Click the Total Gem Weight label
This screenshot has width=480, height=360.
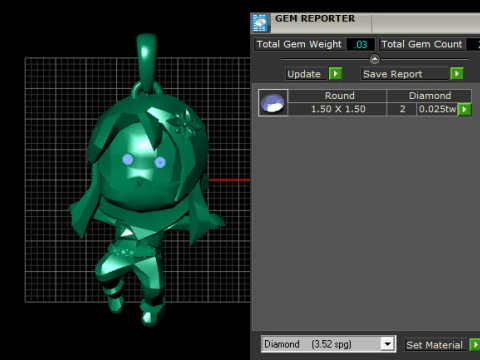299,44
